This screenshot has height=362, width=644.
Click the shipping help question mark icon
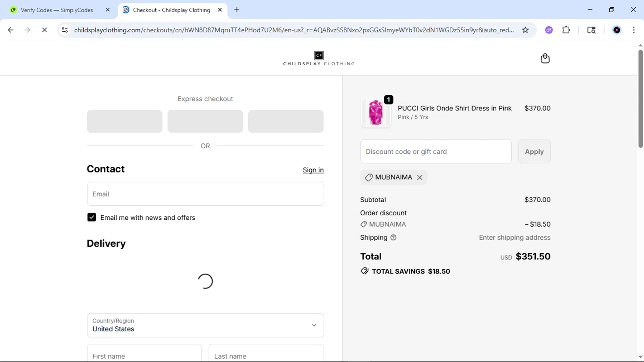pos(393,237)
